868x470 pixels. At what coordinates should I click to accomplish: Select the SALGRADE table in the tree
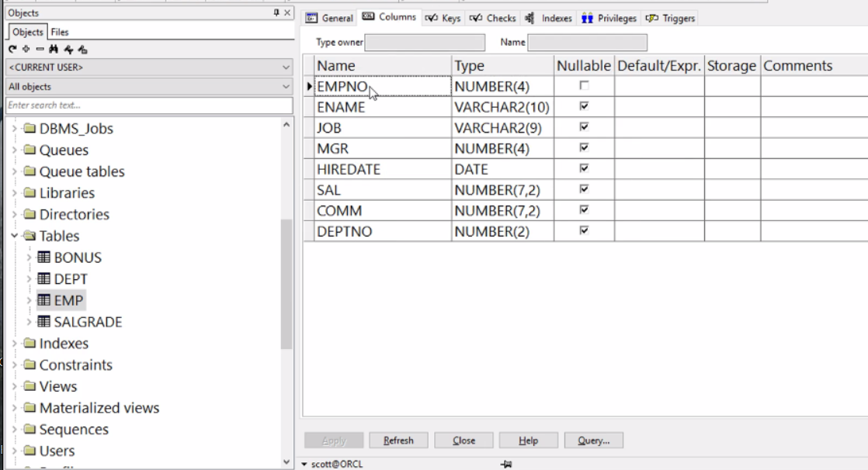[x=88, y=323]
